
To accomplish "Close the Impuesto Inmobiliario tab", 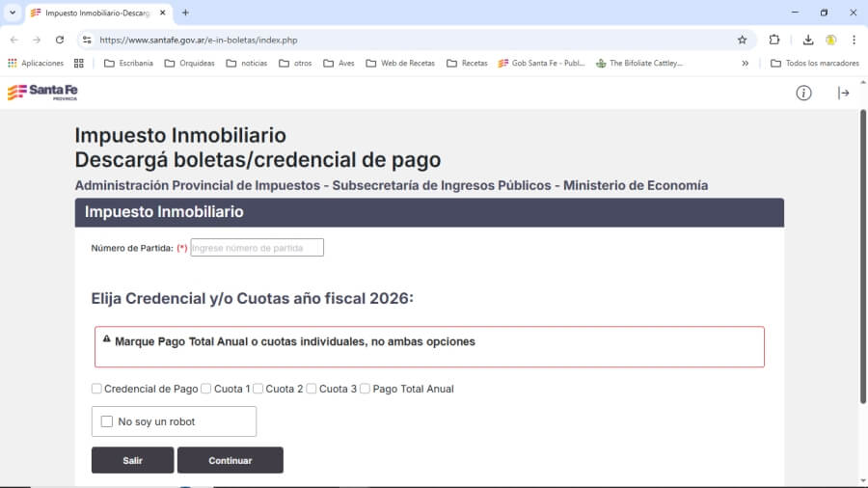I will click(162, 13).
